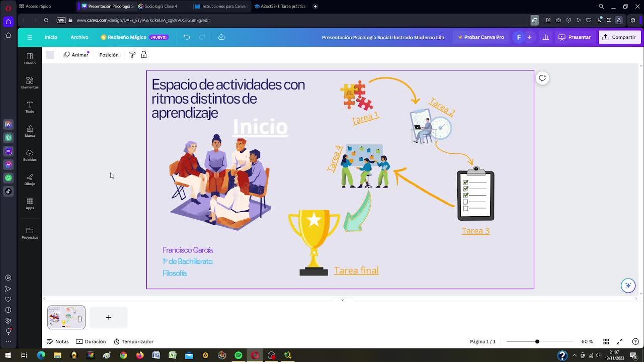Viewport: 644px width, 362px height.
Task: Open the Proyectos side panel
Action: [x=30, y=233]
